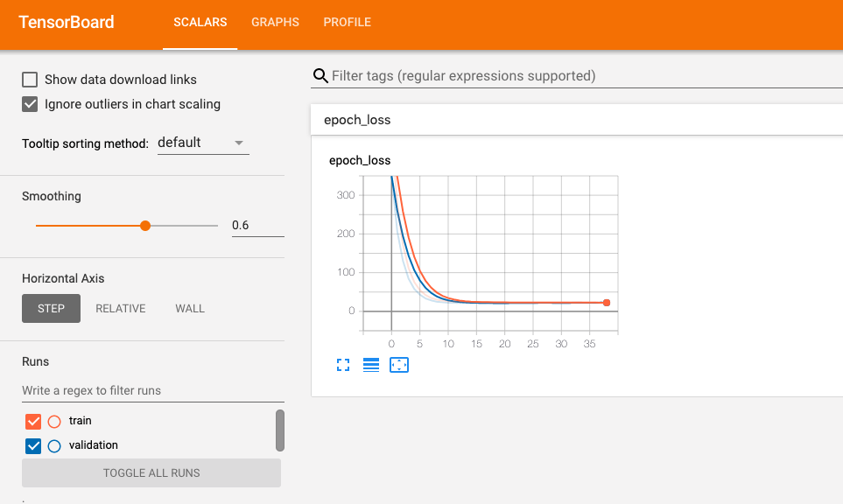Click the TensorBoard logo title
This screenshot has height=504, width=843.
pyautogui.click(x=67, y=22)
